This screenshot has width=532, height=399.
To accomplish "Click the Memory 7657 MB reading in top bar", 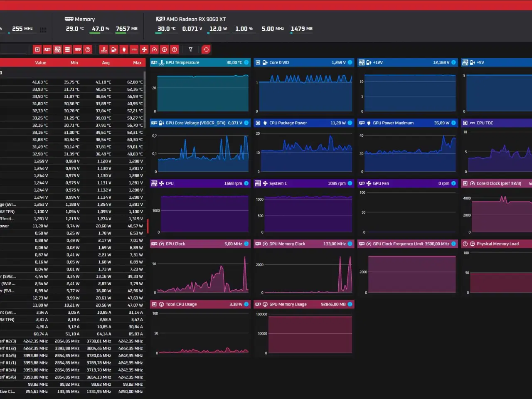I will [x=127, y=29].
